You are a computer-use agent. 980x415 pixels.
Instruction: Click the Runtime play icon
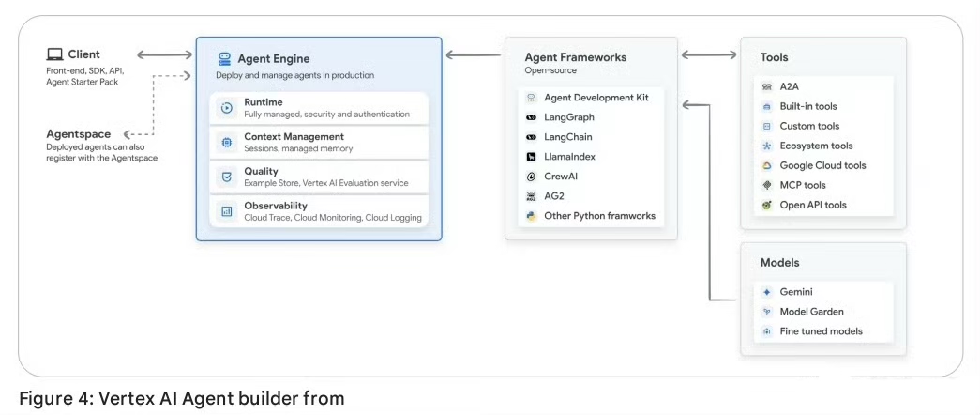click(226, 108)
